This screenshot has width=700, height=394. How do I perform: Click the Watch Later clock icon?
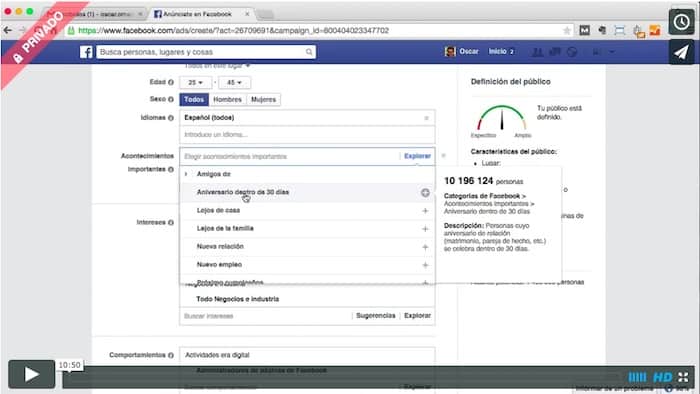coord(681,21)
